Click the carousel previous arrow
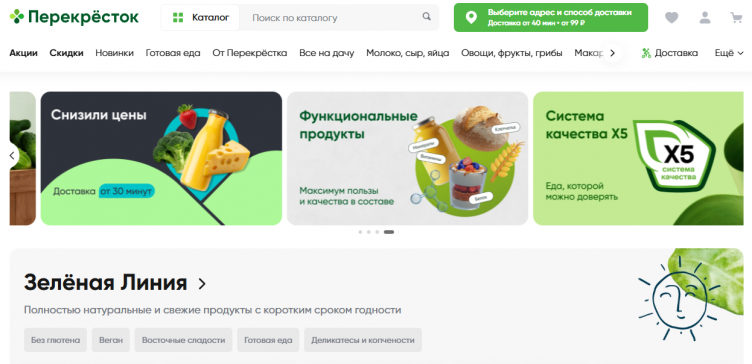This screenshot has width=752, height=364. 12,155
